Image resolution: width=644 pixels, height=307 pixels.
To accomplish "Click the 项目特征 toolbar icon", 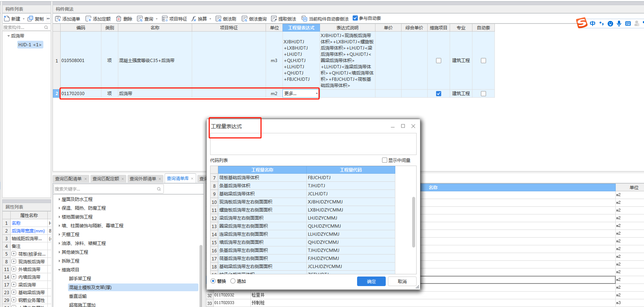I will (165, 19).
